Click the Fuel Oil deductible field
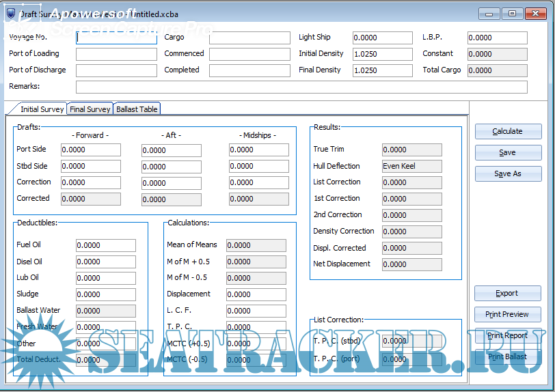 105,245
